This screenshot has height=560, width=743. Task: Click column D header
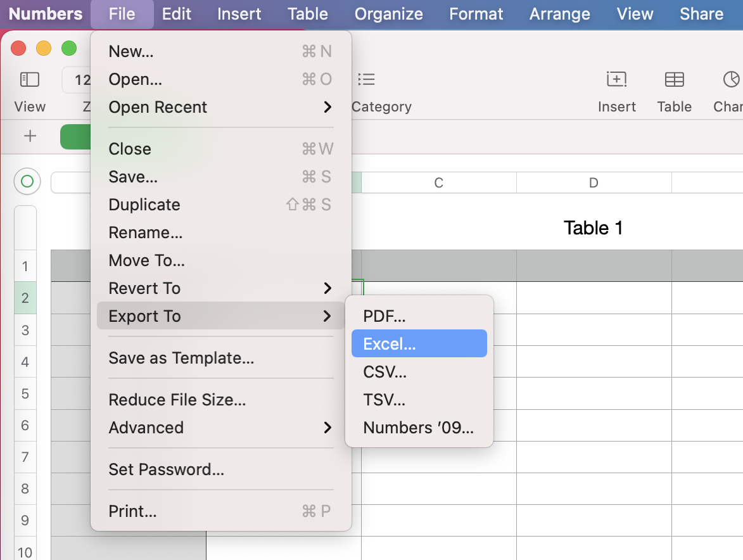(x=594, y=182)
